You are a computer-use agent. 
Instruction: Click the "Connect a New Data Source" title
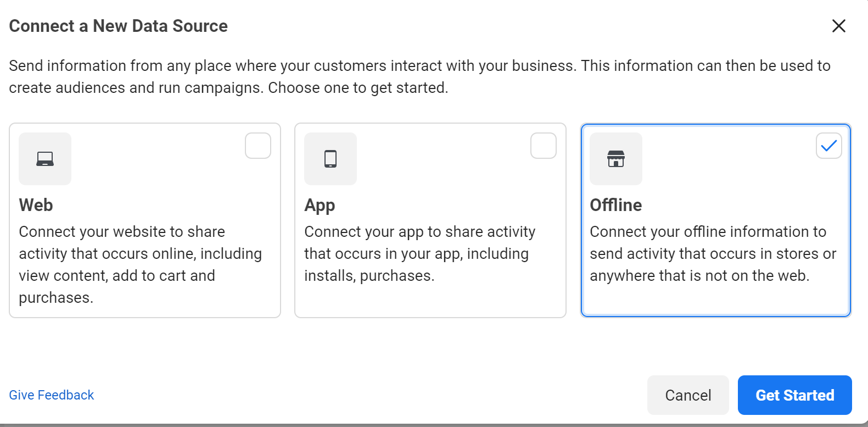[119, 26]
